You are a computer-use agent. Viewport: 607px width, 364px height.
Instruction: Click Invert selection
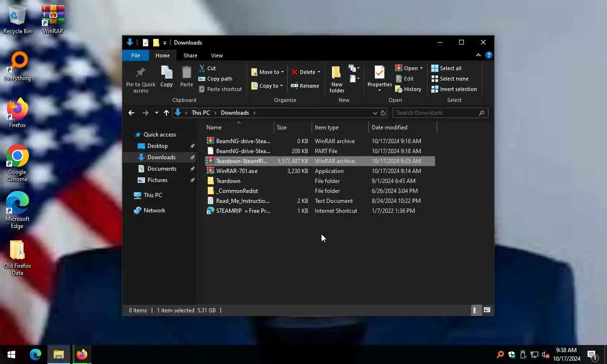coord(454,89)
